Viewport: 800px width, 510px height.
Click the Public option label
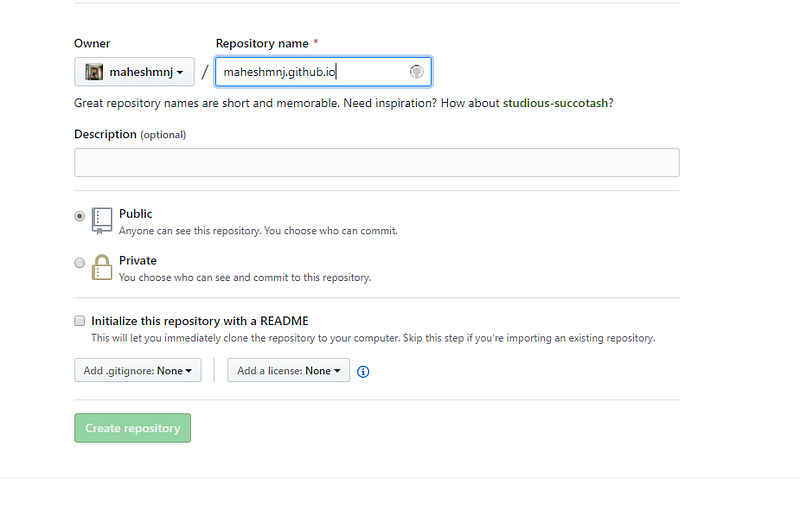click(x=136, y=214)
